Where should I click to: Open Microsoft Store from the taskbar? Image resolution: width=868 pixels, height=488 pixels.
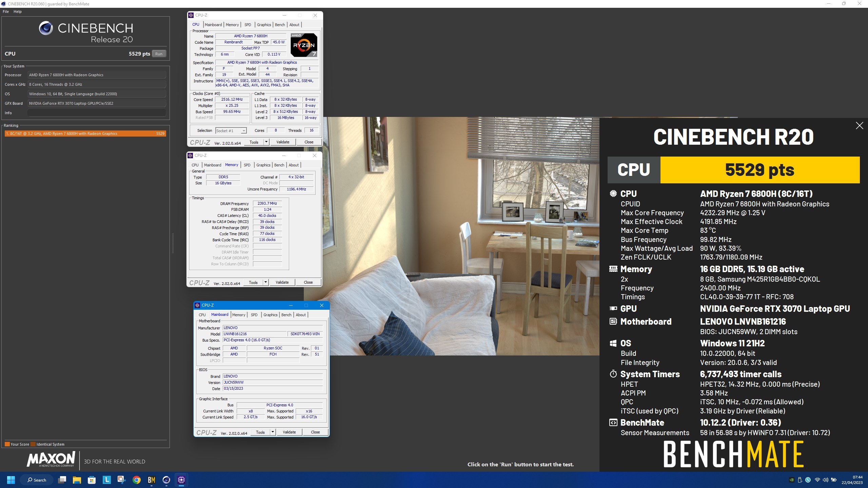92,480
